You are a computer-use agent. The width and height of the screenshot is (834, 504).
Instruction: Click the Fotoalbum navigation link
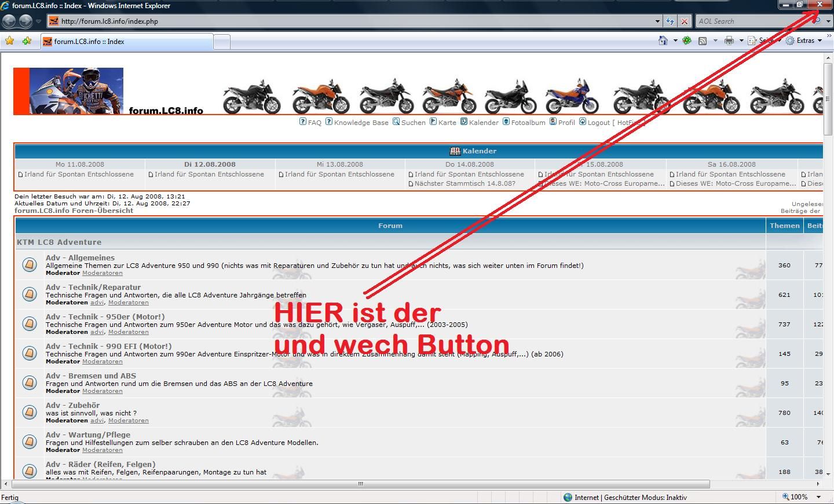coord(528,123)
